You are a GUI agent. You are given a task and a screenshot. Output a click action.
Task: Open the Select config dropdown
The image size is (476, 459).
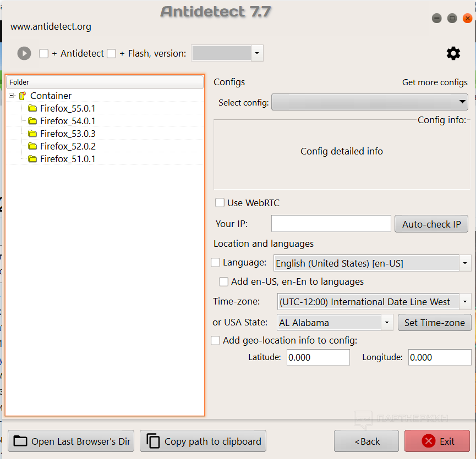(x=369, y=102)
